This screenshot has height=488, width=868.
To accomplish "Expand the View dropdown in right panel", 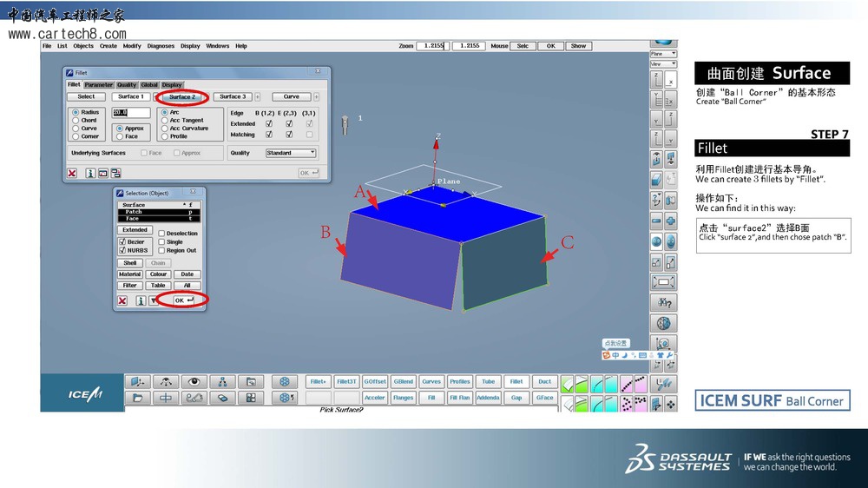I will pos(662,63).
